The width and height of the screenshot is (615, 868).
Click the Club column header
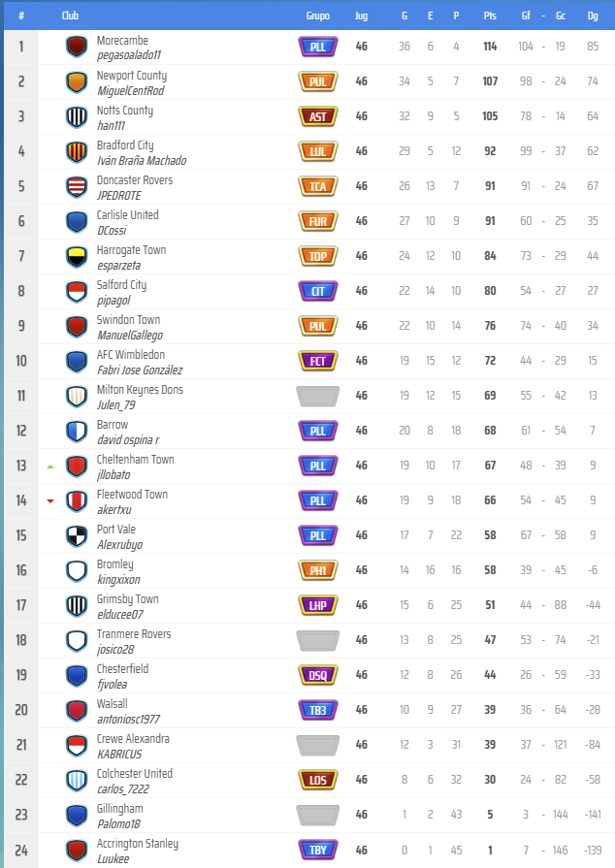coord(70,16)
